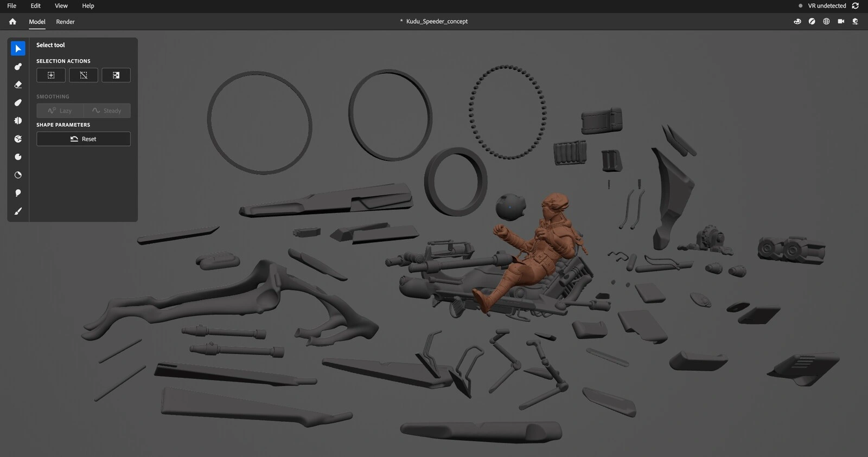This screenshot has height=457, width=868.
Task: Click the Kudu_Speeder_concept document title
Action: coord(437,22)
